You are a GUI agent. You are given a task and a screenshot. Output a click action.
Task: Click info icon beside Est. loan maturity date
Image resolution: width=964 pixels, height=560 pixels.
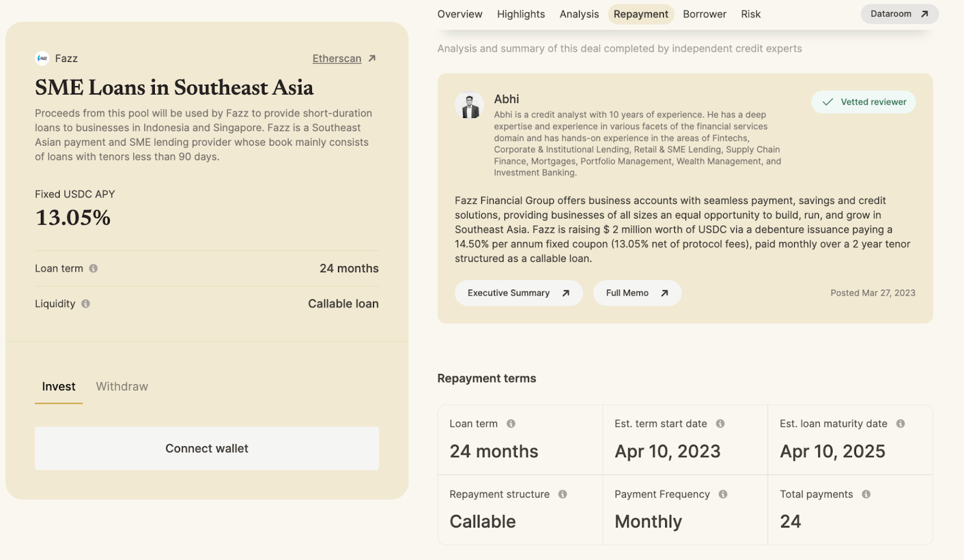point(901,424)
